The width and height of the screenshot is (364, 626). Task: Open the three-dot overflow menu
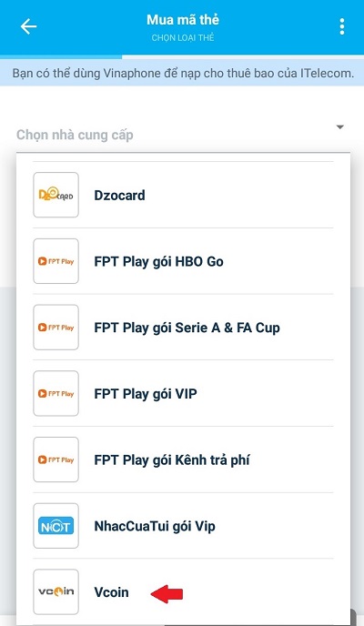pyautogui.click(x=341, y=26)
